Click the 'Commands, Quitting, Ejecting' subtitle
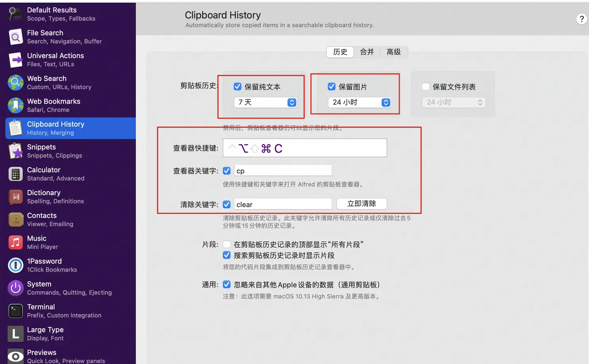The height and width of the screenshot is (364, 589). [x=69, y=292]
